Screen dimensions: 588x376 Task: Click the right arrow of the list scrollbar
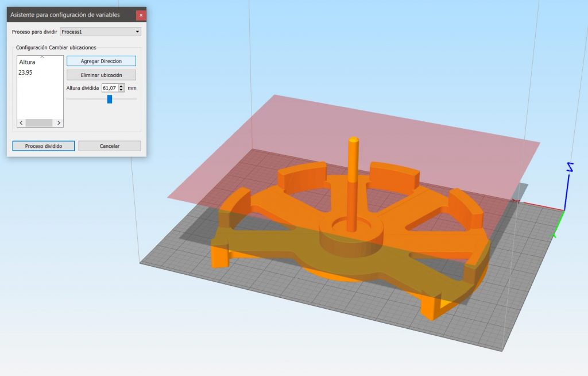[x=59, y=122]
